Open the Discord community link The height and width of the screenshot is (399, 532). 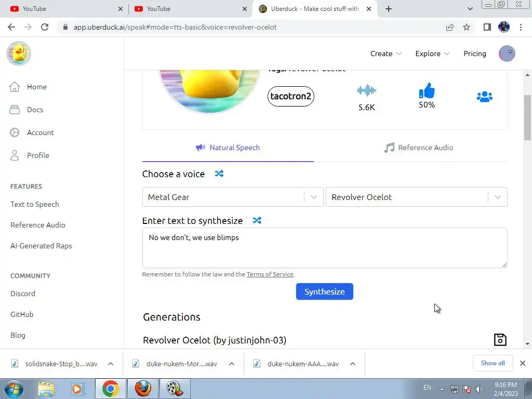pos(23,294)
